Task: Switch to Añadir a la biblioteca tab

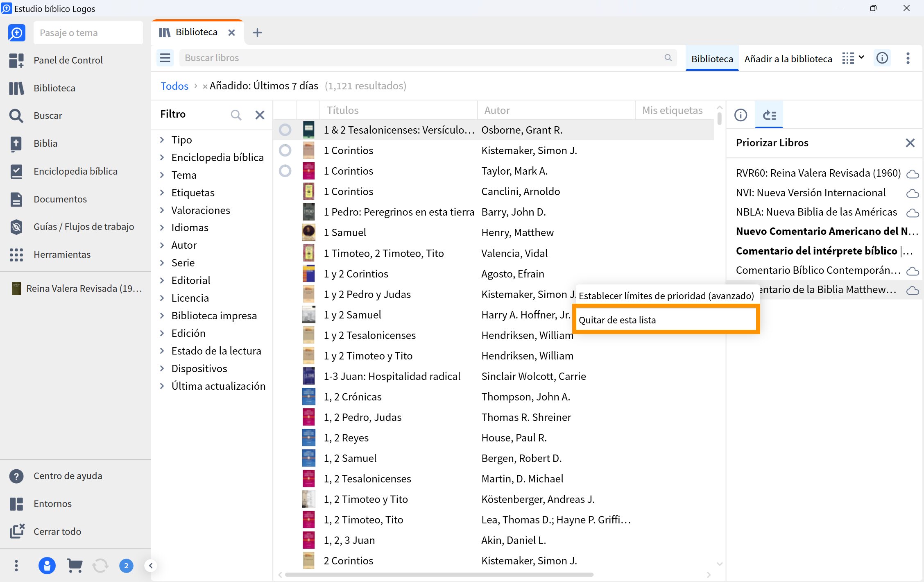Action: tap(788, 59)
